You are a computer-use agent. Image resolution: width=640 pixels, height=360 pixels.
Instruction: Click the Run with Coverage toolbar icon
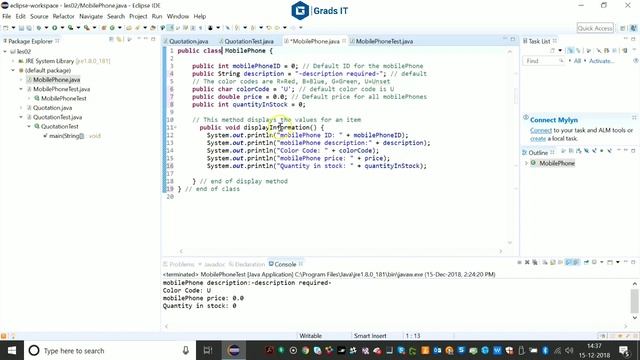[x=70, y=28]
